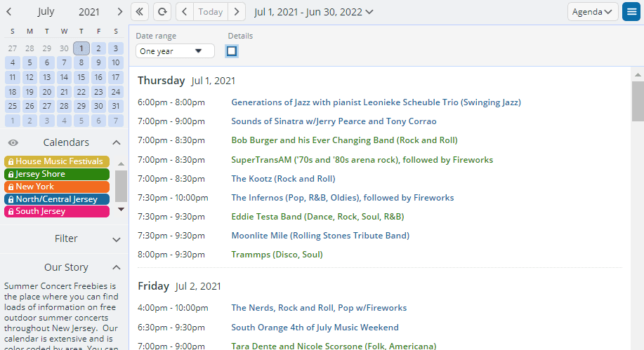Click the Today button
Viewport: 644px width, 350px height.
point(211,12)
